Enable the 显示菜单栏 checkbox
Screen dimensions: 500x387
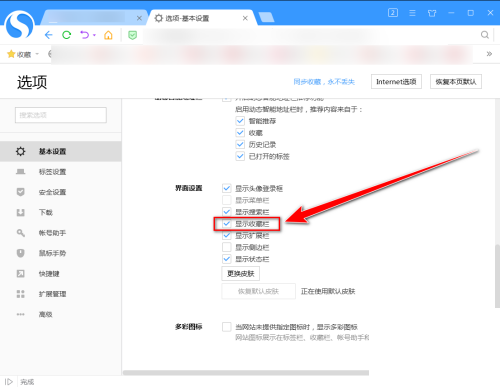(x=227, y=200)
